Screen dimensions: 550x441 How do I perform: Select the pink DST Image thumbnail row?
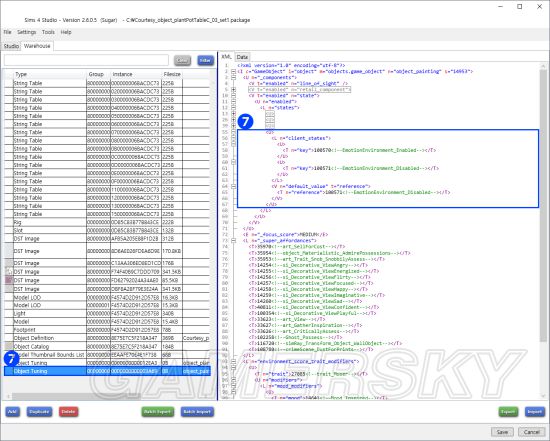click(107, 280)
